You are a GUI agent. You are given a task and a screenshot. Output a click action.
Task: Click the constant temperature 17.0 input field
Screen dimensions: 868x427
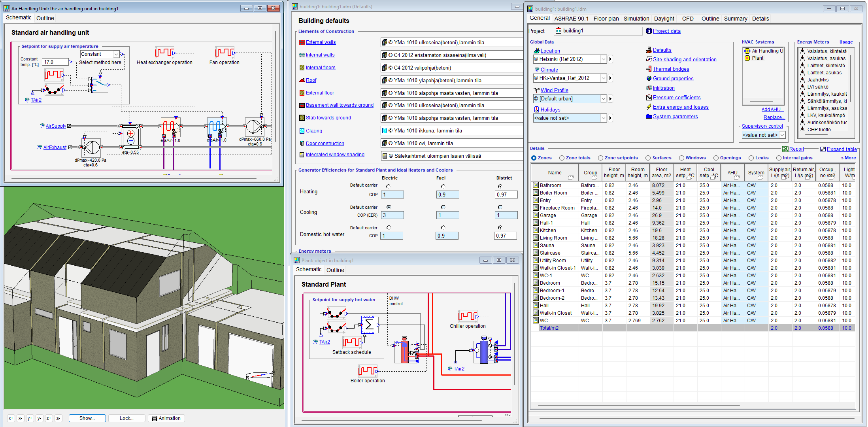pyautogui.click(x=55, y=62)
